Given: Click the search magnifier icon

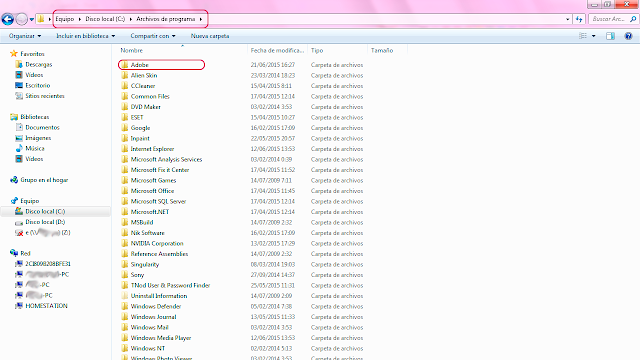Looking at the screenshot, I should click(633, 19).
